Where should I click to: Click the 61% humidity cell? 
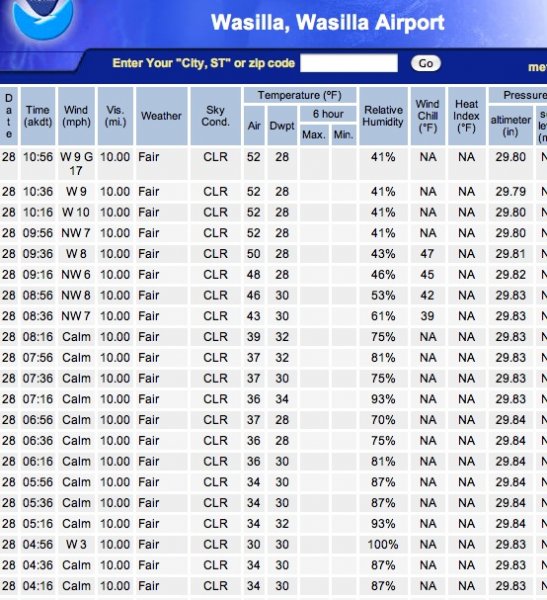(383, 316)
